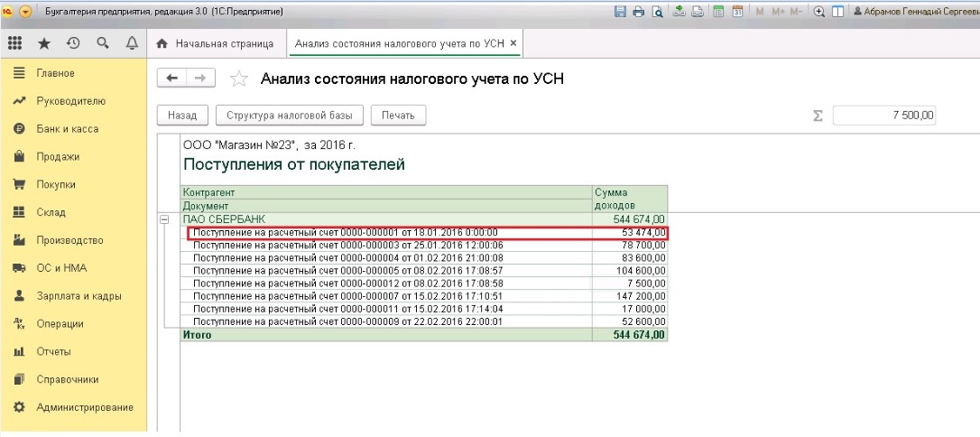Click user Абрамов Геннадий Сергеевич

click(x=915, y=11)
